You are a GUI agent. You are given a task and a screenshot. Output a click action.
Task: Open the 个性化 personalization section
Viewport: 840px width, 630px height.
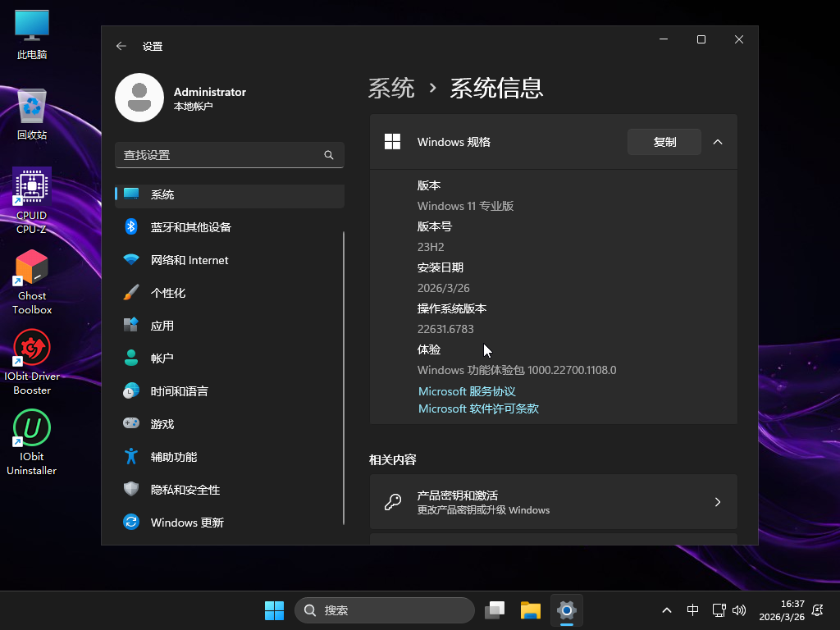pyautogui.click(x=168, y=293)
